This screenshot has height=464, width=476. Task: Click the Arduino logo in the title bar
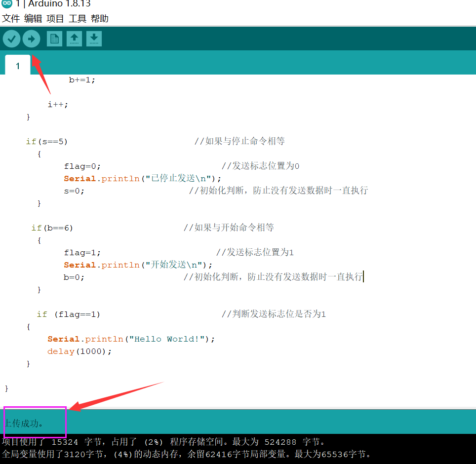pos(7,3)
